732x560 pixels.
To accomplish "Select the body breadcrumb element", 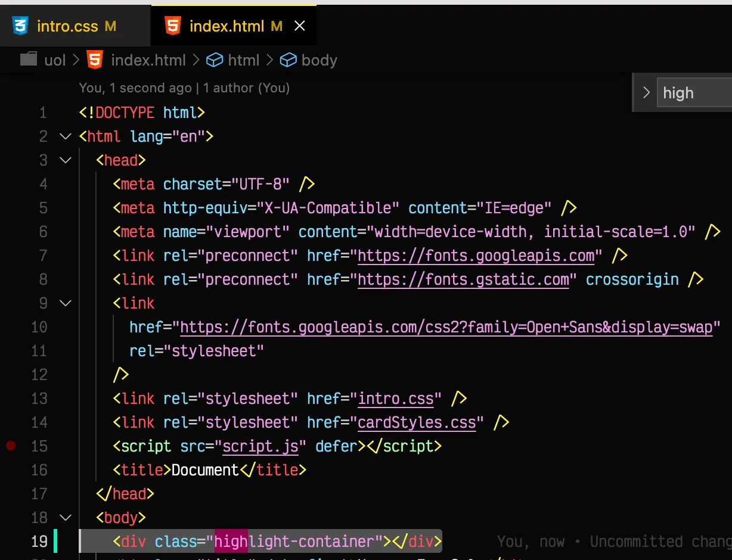I will tap(320, 60).
